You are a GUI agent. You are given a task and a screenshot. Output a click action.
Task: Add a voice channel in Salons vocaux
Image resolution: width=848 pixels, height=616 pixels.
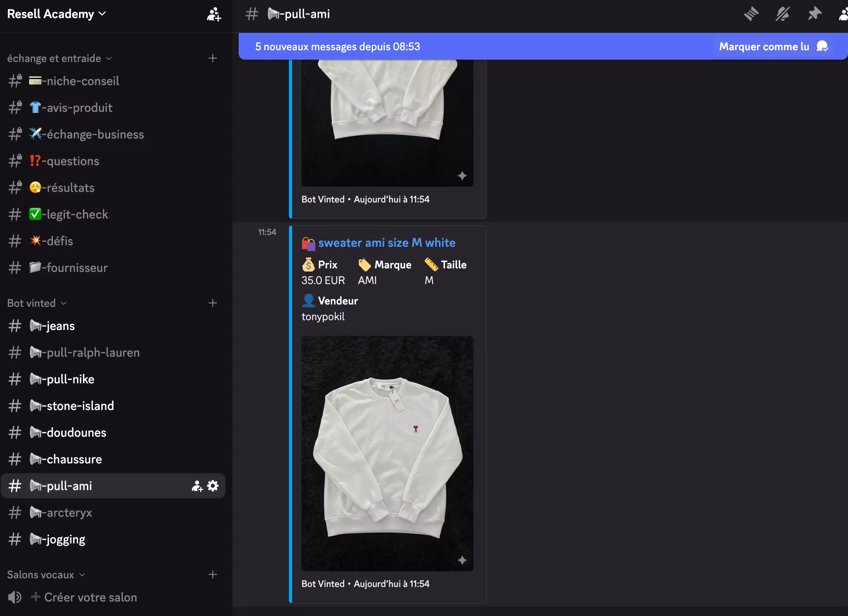(x=213, y=574)
